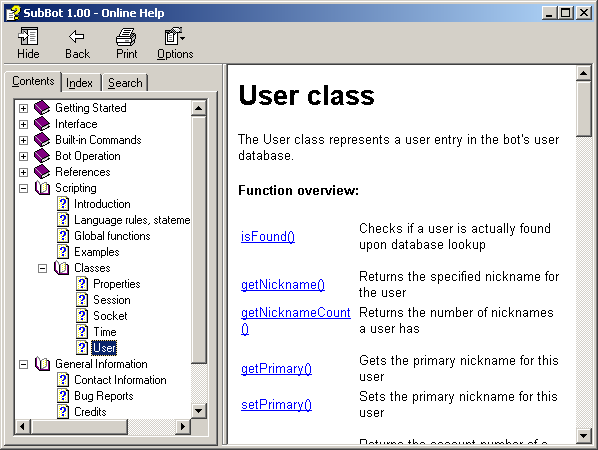Switch to the Index tab
Viewport: 598px width, 450px height.
click(x=79, y=83)
